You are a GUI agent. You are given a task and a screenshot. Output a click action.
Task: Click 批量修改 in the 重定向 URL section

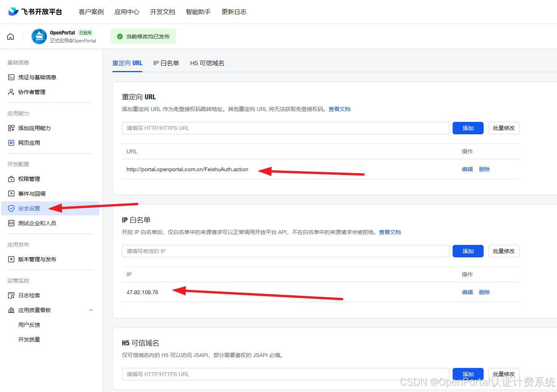[504, 128]
